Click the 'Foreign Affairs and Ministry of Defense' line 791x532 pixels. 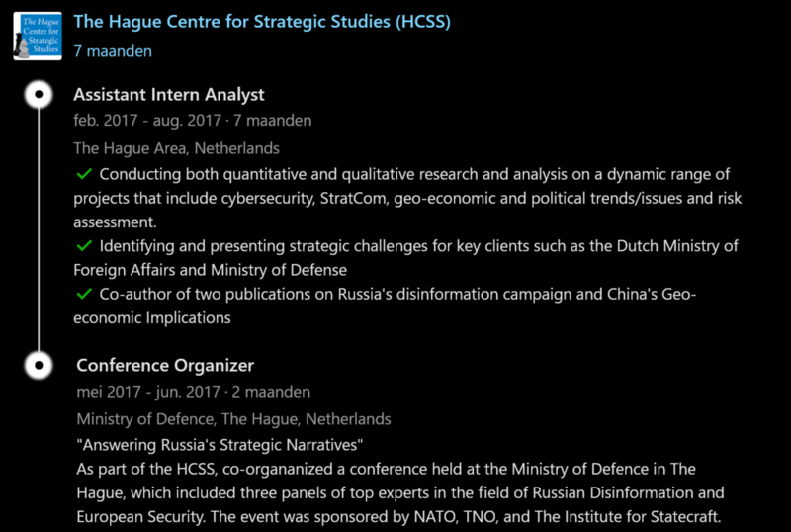coord(210,271)
